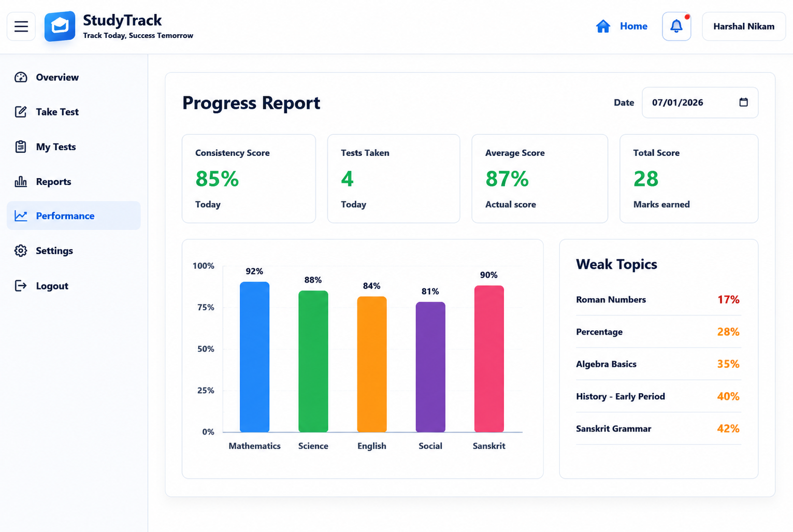
Task: Click the Mathematics axis label
Action: pyautogui.click(x=254, y=446)
